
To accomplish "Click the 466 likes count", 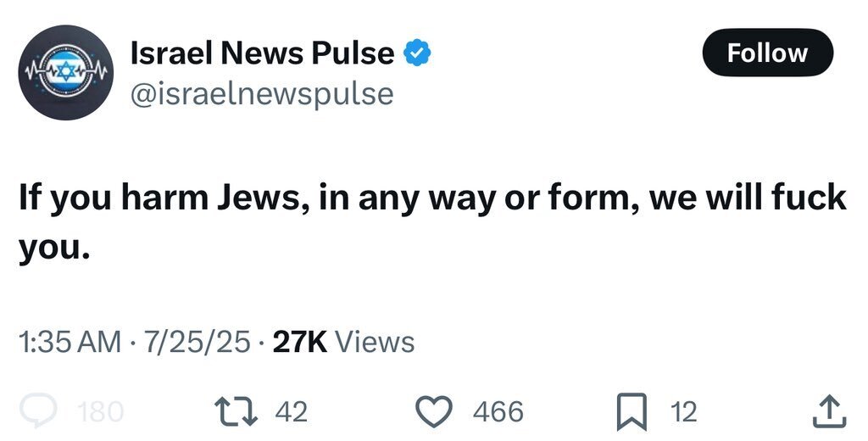I will 498,412.
